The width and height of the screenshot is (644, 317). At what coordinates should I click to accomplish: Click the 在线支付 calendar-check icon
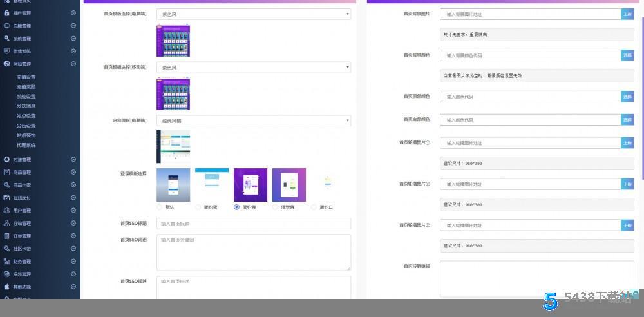(6, 198)
